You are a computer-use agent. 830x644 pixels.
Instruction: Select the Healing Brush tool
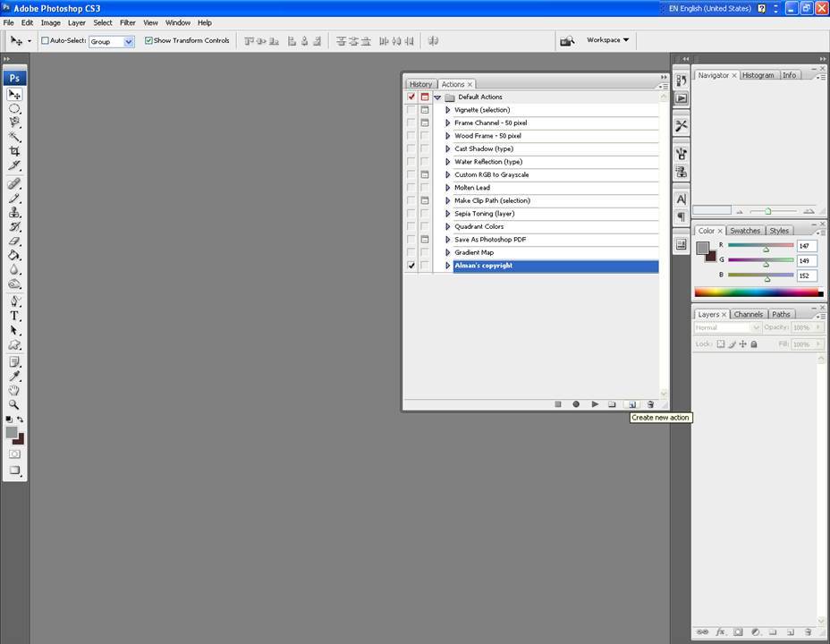point(14,183)
